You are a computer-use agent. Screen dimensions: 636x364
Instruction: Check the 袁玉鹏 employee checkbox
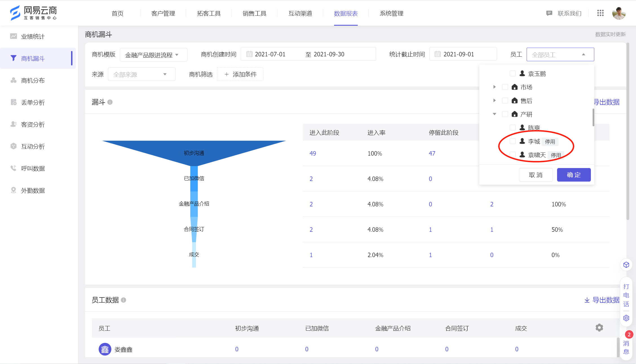tap(513, 73)
